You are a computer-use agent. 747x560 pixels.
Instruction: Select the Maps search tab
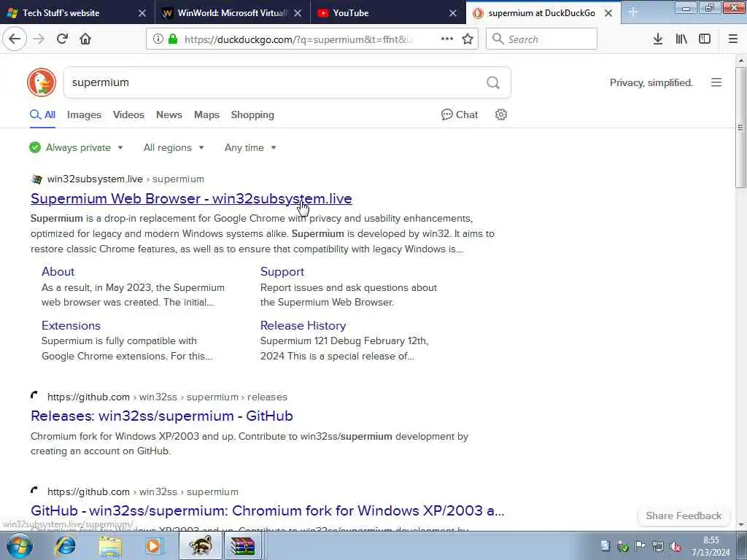(206, 114)
